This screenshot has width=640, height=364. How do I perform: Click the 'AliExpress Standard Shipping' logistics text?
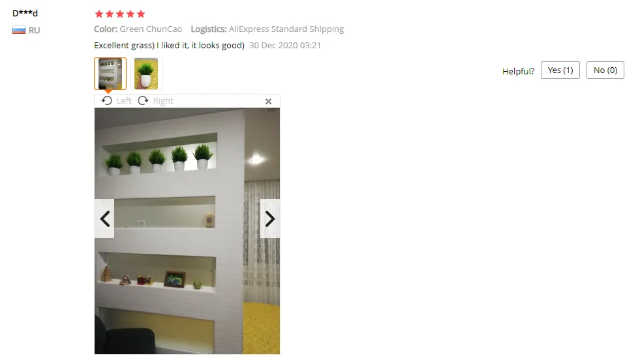286,29
